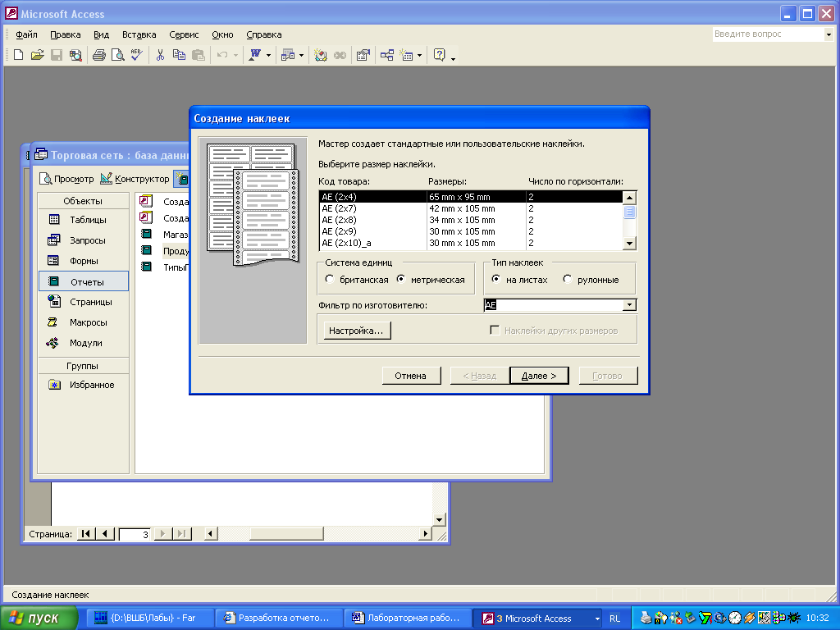Open the Файл menu
Image resolution: width=840 pixels, height=630 pixels.
26,34
